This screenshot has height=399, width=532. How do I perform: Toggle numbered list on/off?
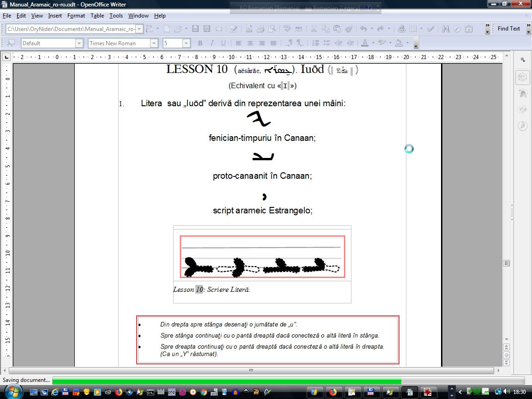click(315, 43)
